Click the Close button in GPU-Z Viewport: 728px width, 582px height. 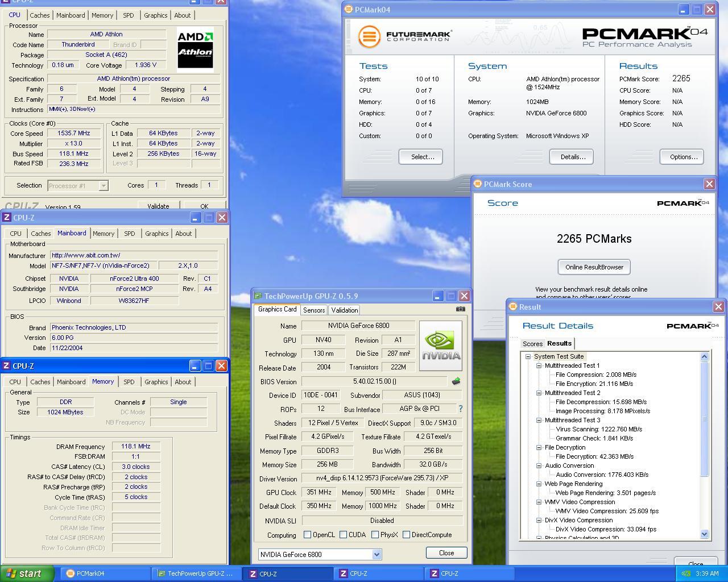click(x=446, y=553)
